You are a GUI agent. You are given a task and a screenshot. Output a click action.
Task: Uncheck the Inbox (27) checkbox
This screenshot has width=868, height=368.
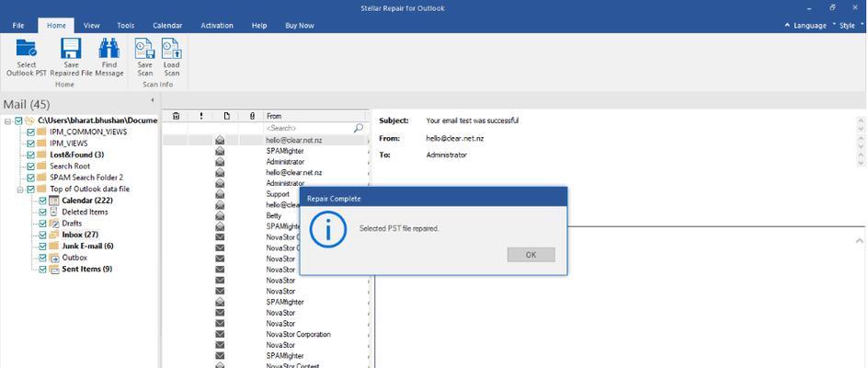pyautogui.click(x=42, y=235)
